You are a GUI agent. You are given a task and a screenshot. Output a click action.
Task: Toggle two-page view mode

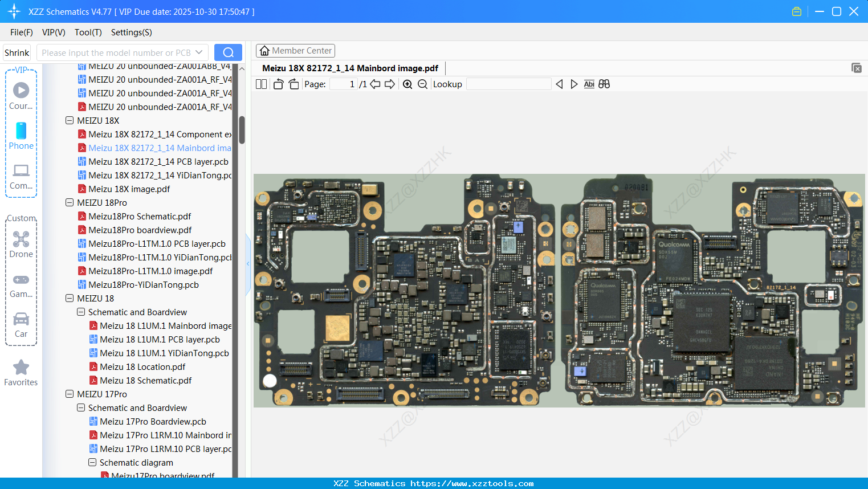[x=260, y=83]
